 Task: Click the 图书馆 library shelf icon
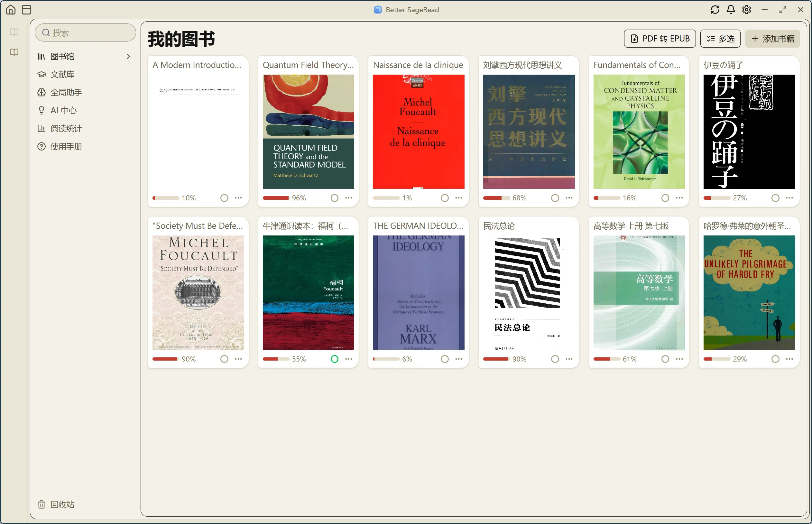click(x=41, y=57)
